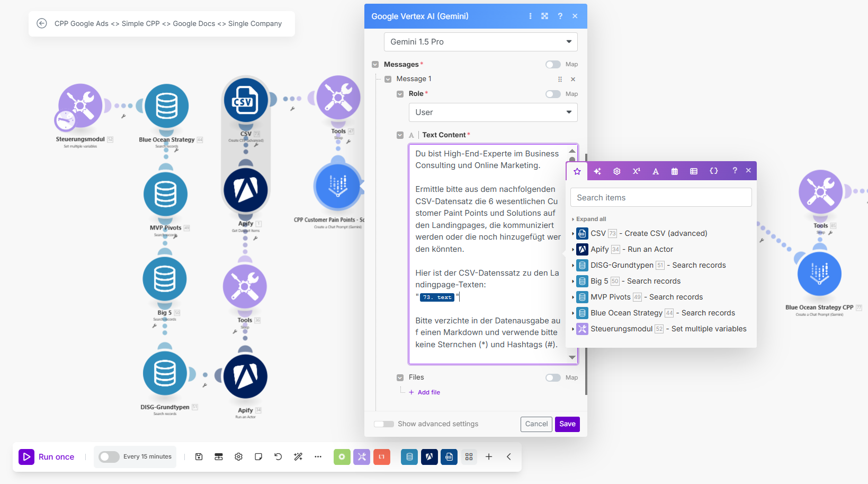Viewport: 868px width, 484px height.
Task: Save the scenario with the disk icon
Action: point(199,456)
